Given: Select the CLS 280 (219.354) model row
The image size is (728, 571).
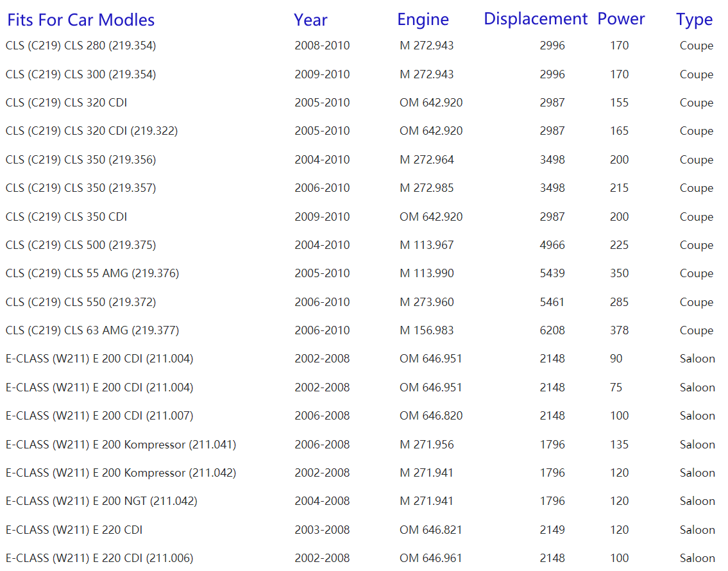Looking at the screenshot, I should point(81,46).
